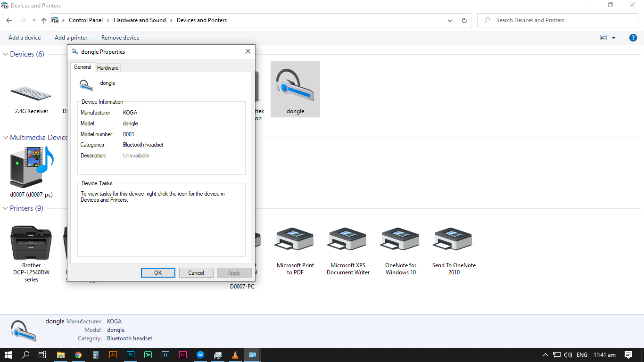Open the view options dropdown arrow
The height and width of the screenshot is (362, 644).
click(x=613, y=38)
